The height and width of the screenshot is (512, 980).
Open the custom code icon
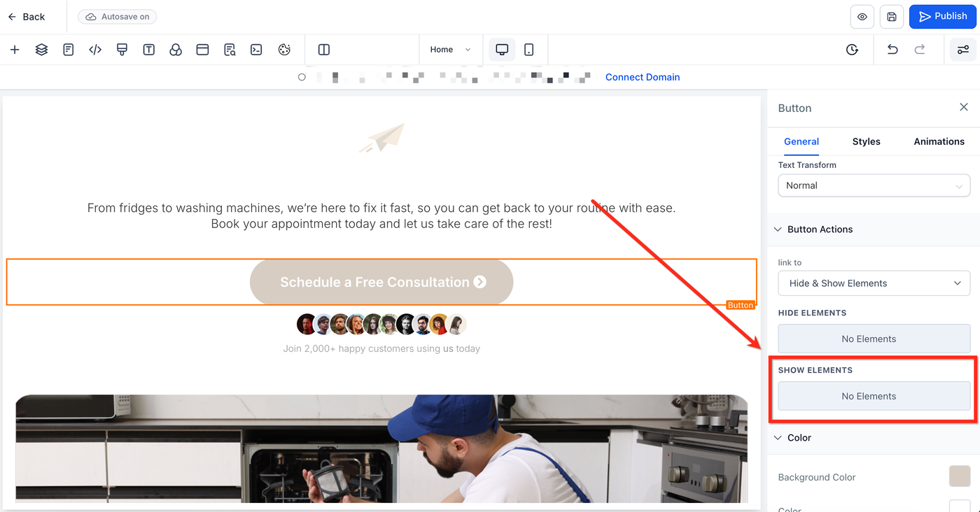[x=95, y=50]
